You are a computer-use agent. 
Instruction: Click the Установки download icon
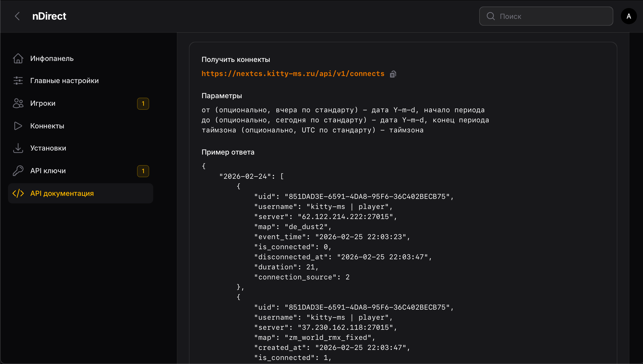pyautogui.click(x=18, y=148)
